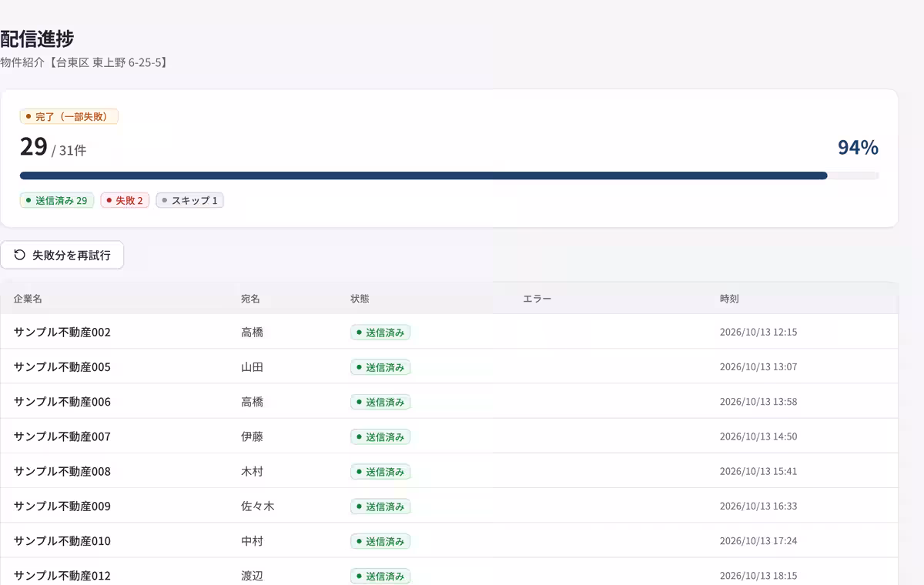
Task: Click the 29 / 31件 sent count
Action: tap(53, 146)
